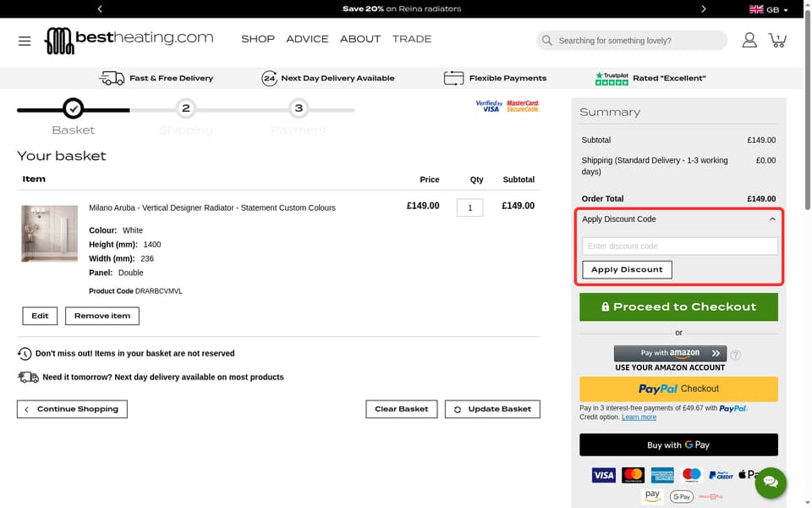Viewport: 812px width, 508px height.
Task: Open the shopping basket icon
Action: click(x=777, y=40)
